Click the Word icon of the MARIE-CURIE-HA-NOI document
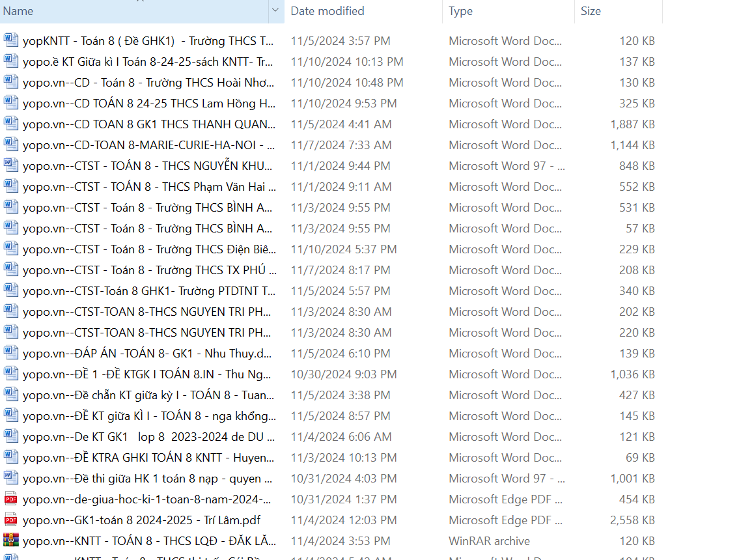Image resolution: width=752 pixels, height=560 pixels. [x=11, y=145]
